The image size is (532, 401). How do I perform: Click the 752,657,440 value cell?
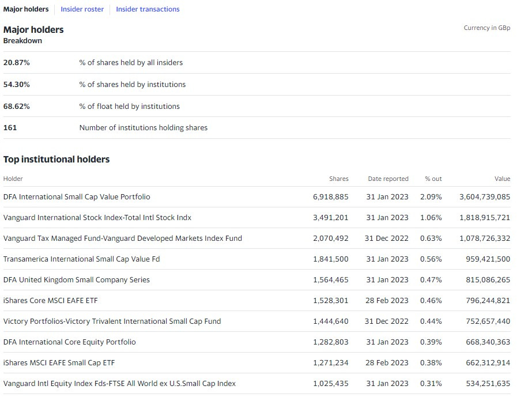pos(488,321)
